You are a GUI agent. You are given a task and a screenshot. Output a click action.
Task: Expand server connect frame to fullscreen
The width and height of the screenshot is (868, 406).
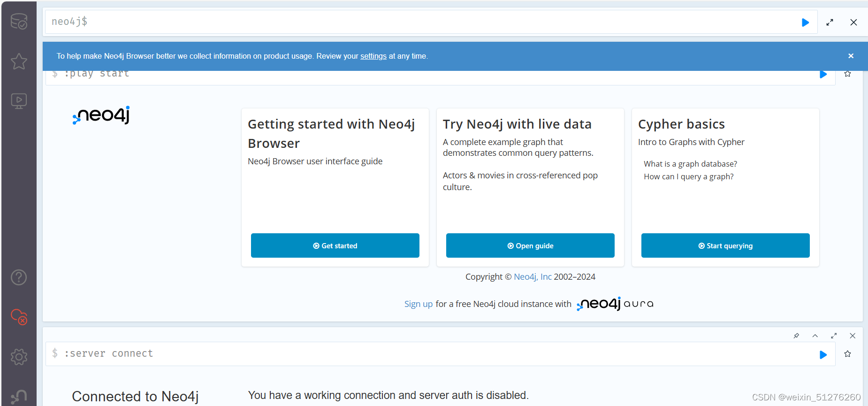point(834,336)
